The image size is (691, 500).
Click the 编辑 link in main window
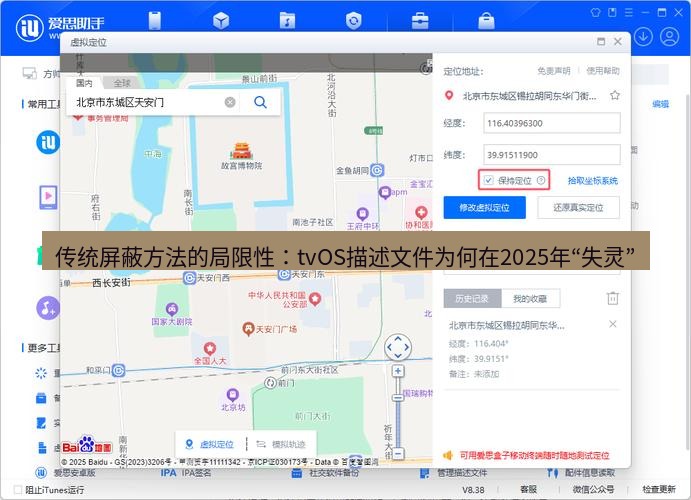(x=661, y=104)
